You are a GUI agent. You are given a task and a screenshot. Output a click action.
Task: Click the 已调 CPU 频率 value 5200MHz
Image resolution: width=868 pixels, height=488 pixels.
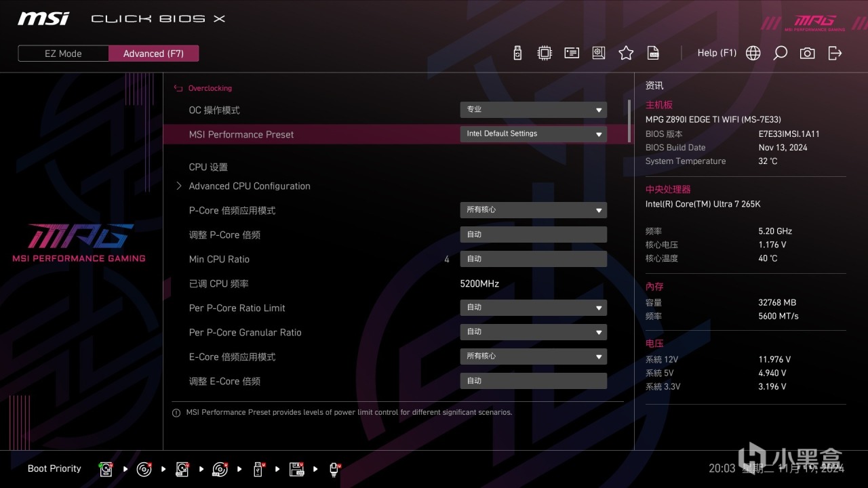479,283
